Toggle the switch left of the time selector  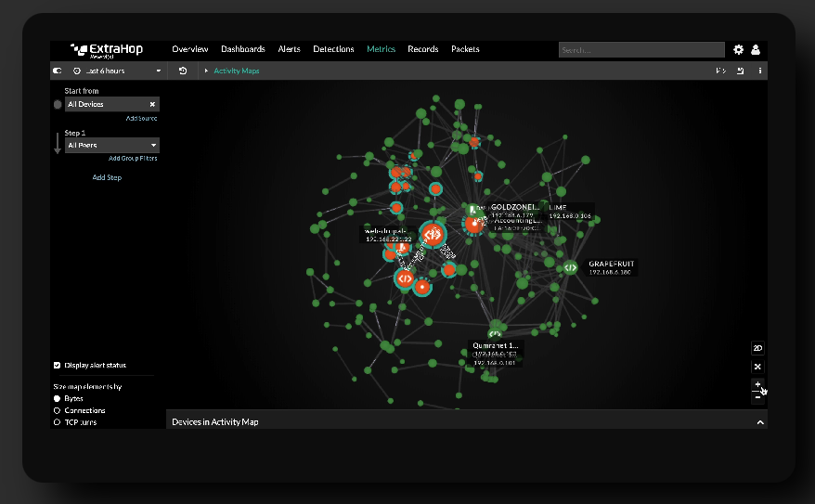(58, 71)
